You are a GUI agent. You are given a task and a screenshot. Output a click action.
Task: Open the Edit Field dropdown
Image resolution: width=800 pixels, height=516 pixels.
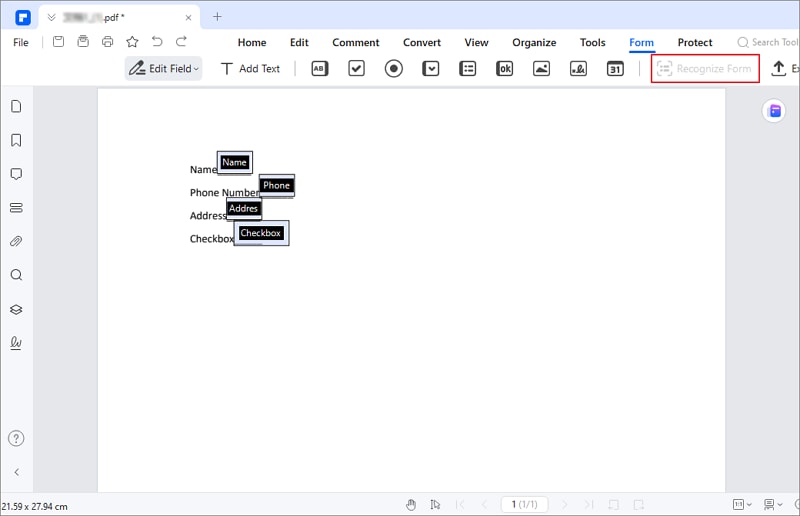click(x=163, y=68)
